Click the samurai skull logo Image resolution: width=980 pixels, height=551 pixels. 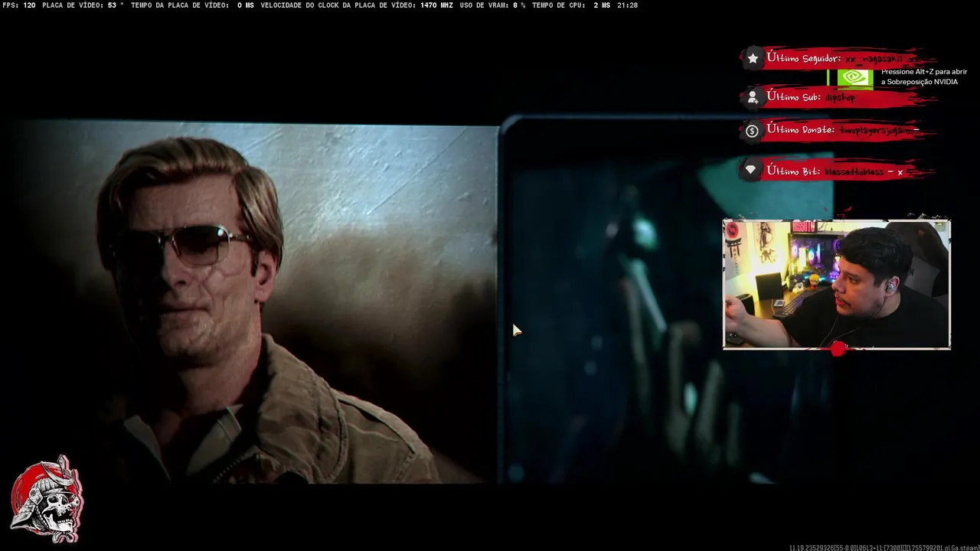pos(46,500)
